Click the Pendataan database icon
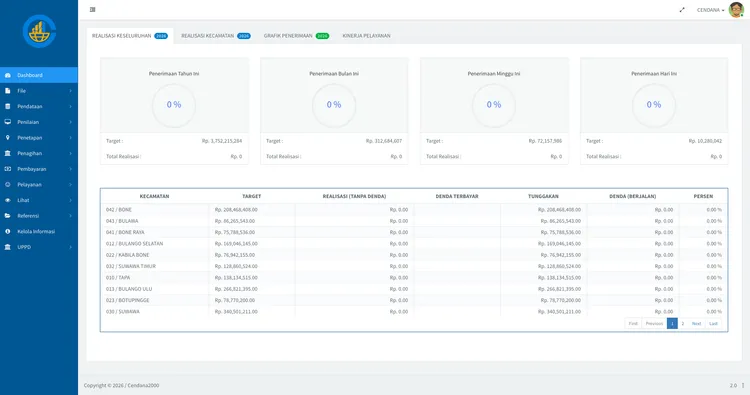 click(8, 106)
